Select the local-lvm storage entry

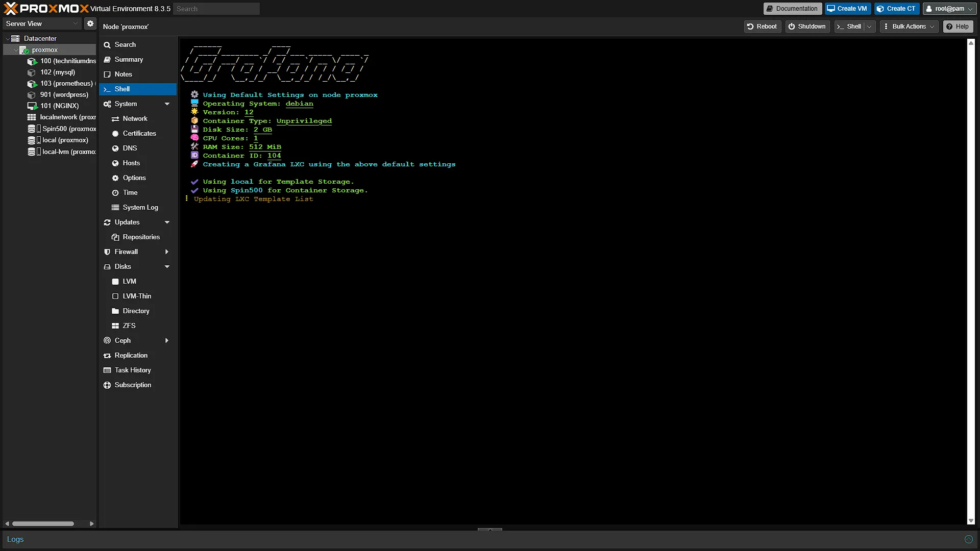[62, 152]
